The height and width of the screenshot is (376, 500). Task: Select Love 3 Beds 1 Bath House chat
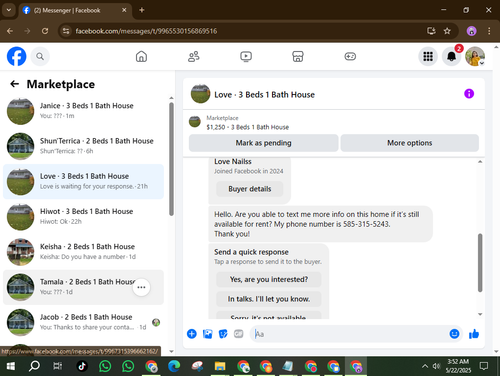click(83, 182)
